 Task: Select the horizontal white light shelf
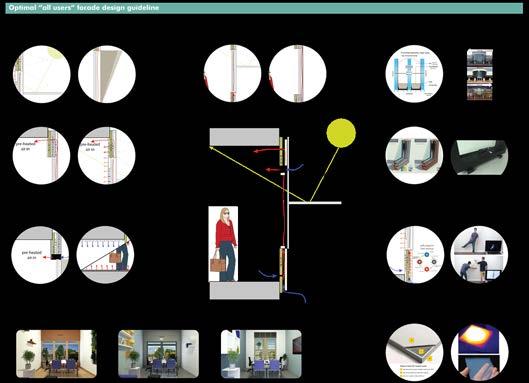coord(315,202)
